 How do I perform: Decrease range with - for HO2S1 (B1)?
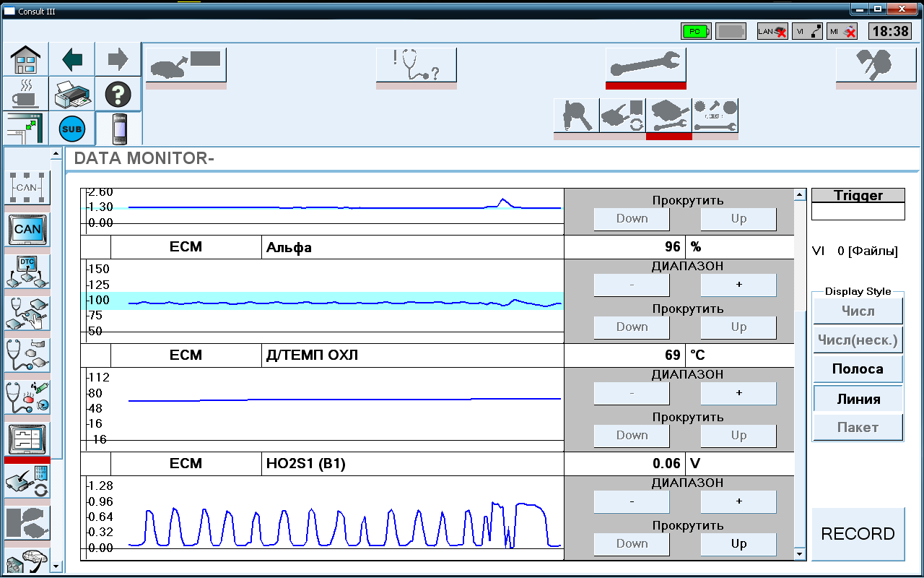click(x=632, y=501)
